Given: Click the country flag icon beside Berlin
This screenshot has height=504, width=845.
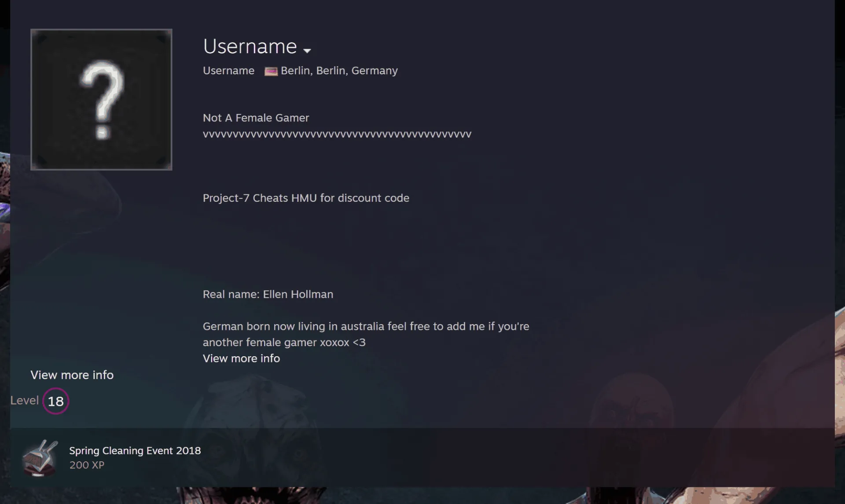Looking at the screenshot, I should [271, 71].
